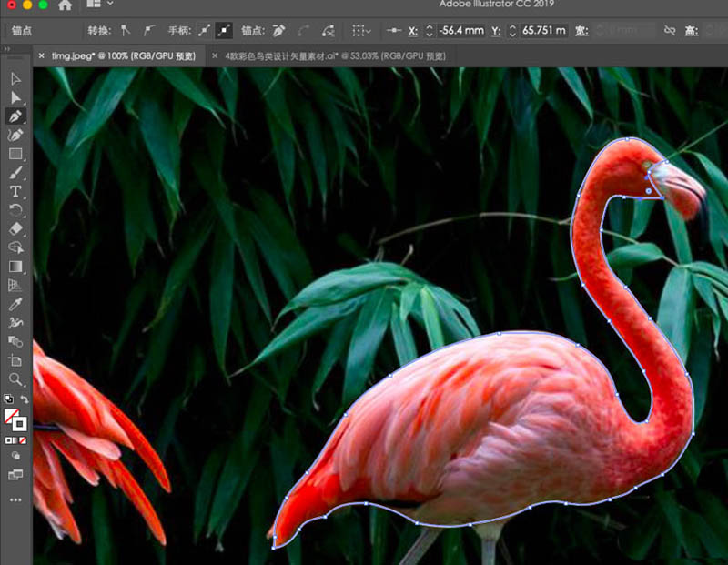The width and height of the screenshot is (728, 565).
Task: Swap fill and stroke colors
Action: click(25, 400)
